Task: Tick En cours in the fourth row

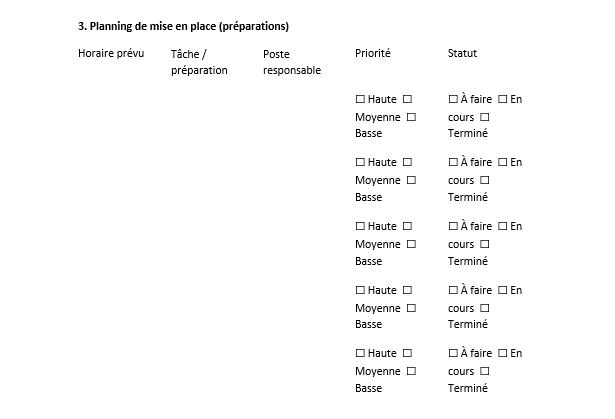Action: [x=503, y=290]
